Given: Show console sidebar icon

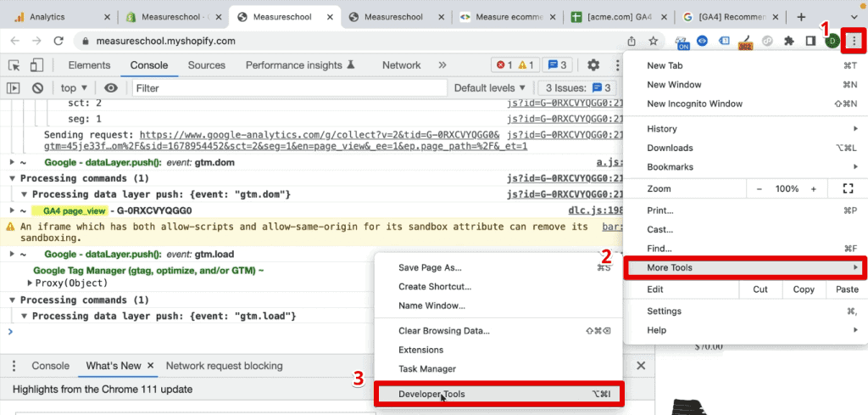Looking at the screenshot, I should click(x=14, y=87).
